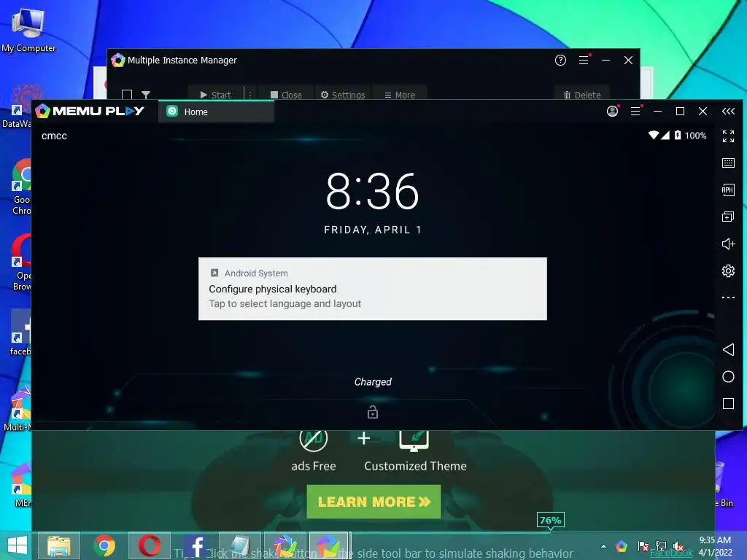Click network icon in system tray
Viewport: 747px width, 560px height.
point(661,546)
